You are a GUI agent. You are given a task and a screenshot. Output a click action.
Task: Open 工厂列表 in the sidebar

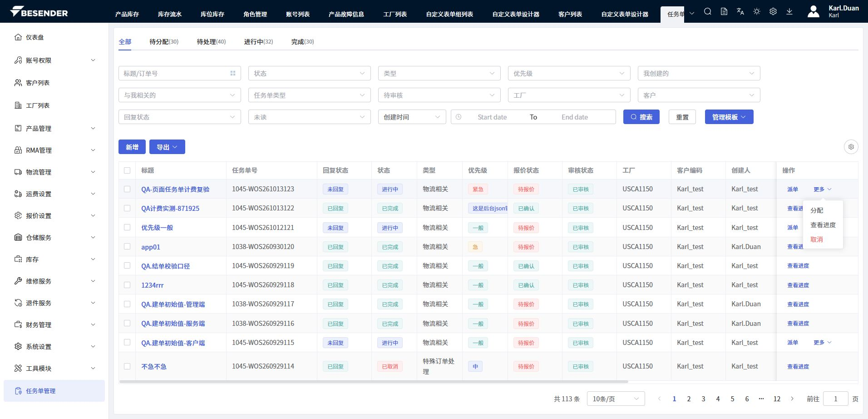(54, 105)
